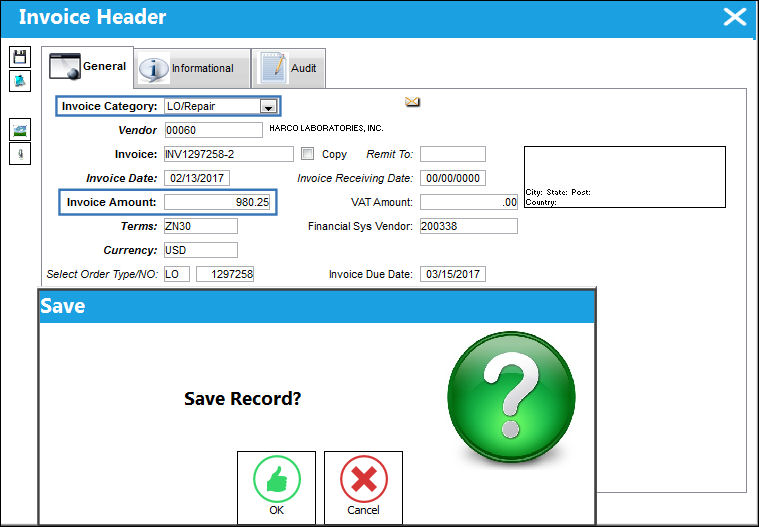Open the picture icon in left toolbar
759x527 pixels.
(x=20, y=130)
